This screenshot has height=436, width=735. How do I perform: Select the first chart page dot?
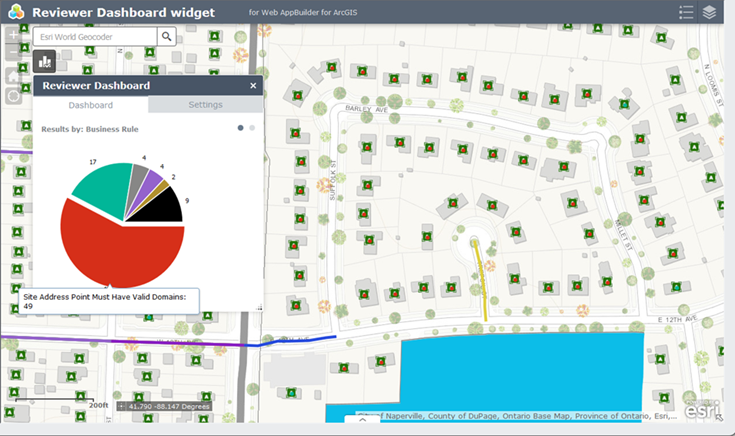[240, 128]
